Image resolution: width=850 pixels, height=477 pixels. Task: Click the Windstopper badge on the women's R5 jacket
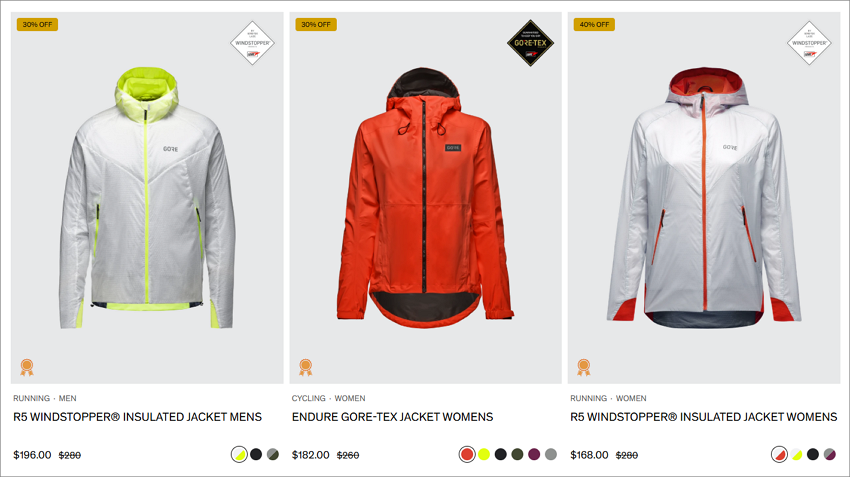[809, 43]
